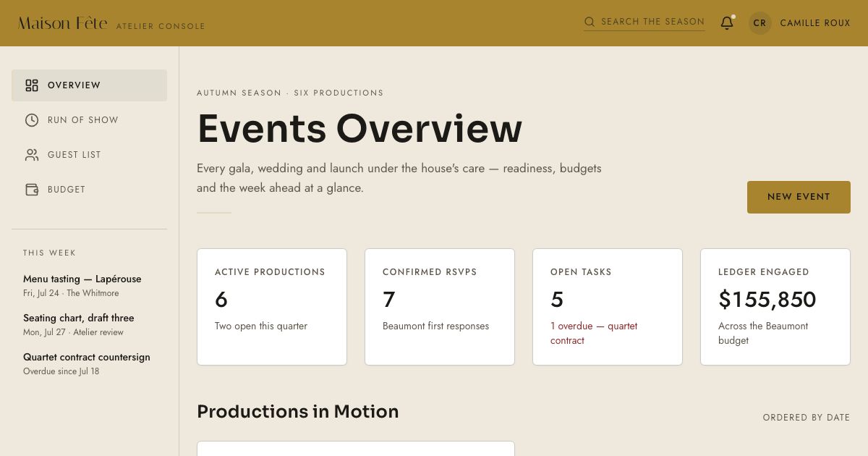Viewport: 868px width, 456px height.
Task: Click the Ordered by Date label
Action: click(807, 418)
